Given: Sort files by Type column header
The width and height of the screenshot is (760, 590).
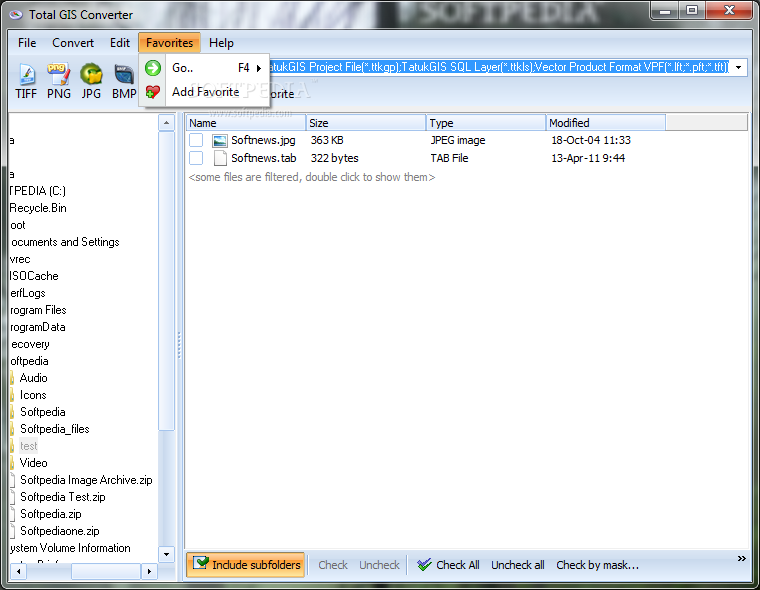Looking at the screenshot, I should pos(486,123).
